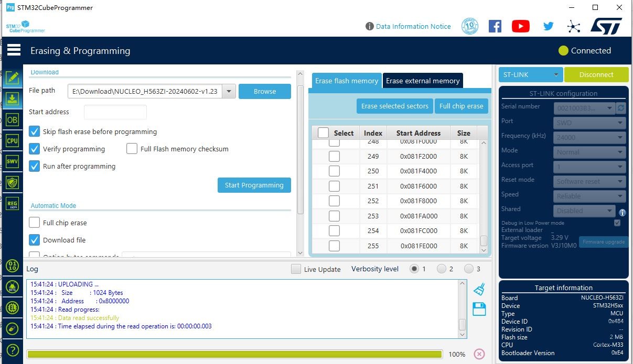Viewport: 633px width, 364px height.
Task: Open the Reset mode dropdown
Action: click(x=590, y=181)
